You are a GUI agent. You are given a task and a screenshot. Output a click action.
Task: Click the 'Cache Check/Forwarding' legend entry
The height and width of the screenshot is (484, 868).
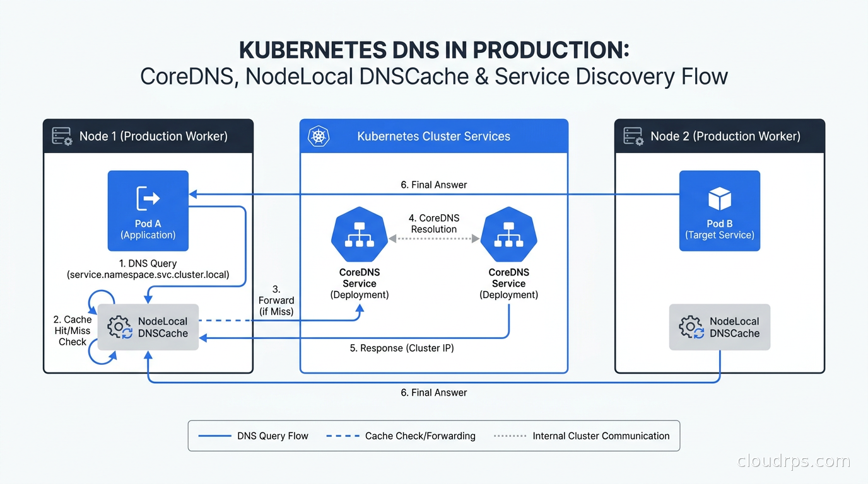[401, 435]
